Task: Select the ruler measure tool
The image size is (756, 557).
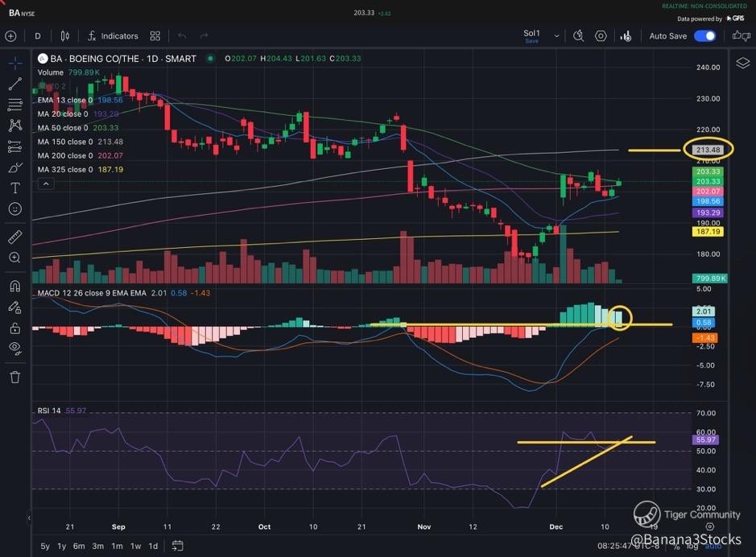Action: (x=15, y=237)
